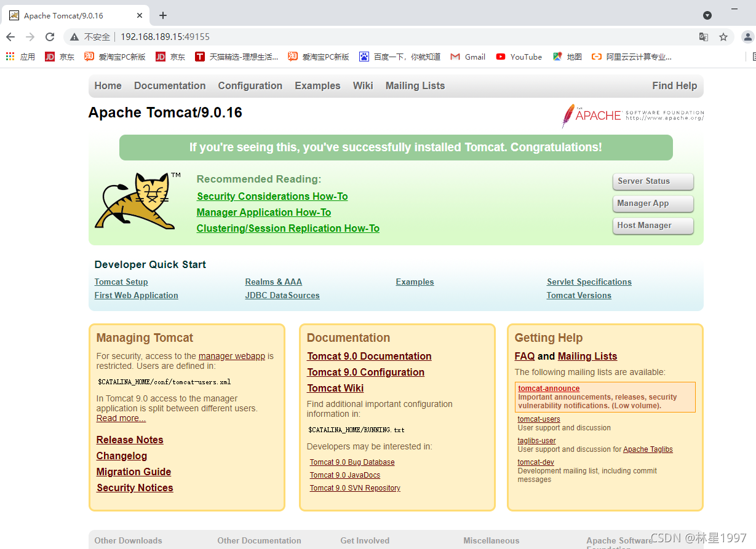This screenshot has height=549, width=756.
Task: Open the Realms & AAA link
Action: click(x=274, y=282)
